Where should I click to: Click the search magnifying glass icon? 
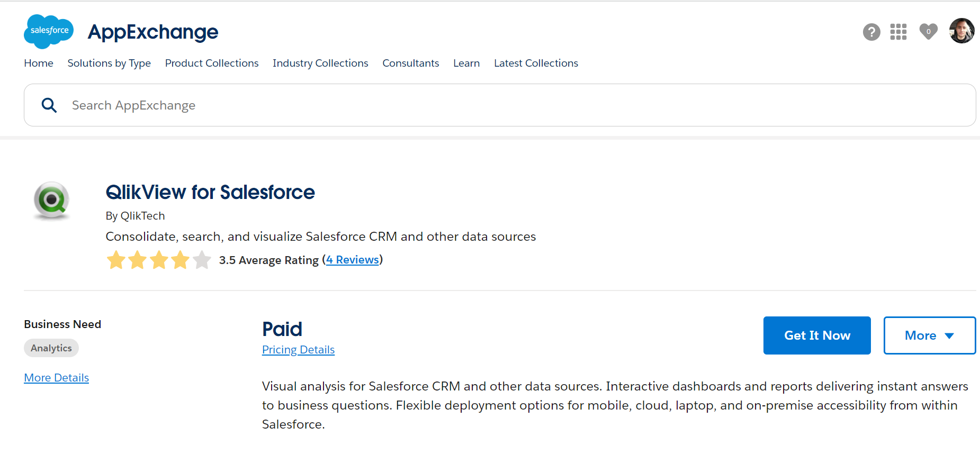coord(49,105)
